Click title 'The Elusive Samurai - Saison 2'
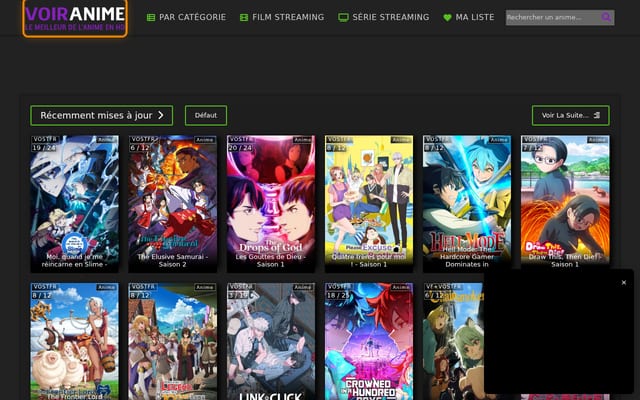Screen dimensions: 640x400 click(x=173, y=260)
